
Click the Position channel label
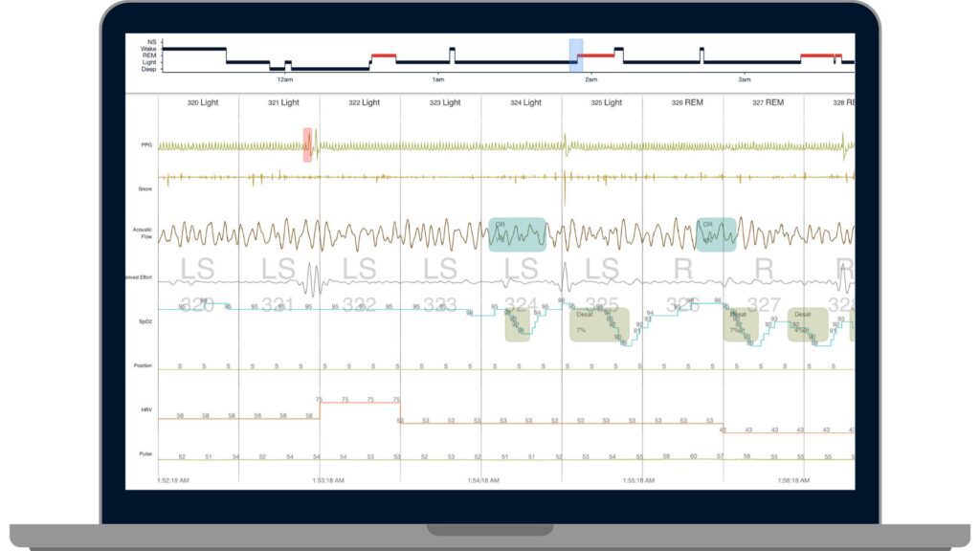coord(143,365)
